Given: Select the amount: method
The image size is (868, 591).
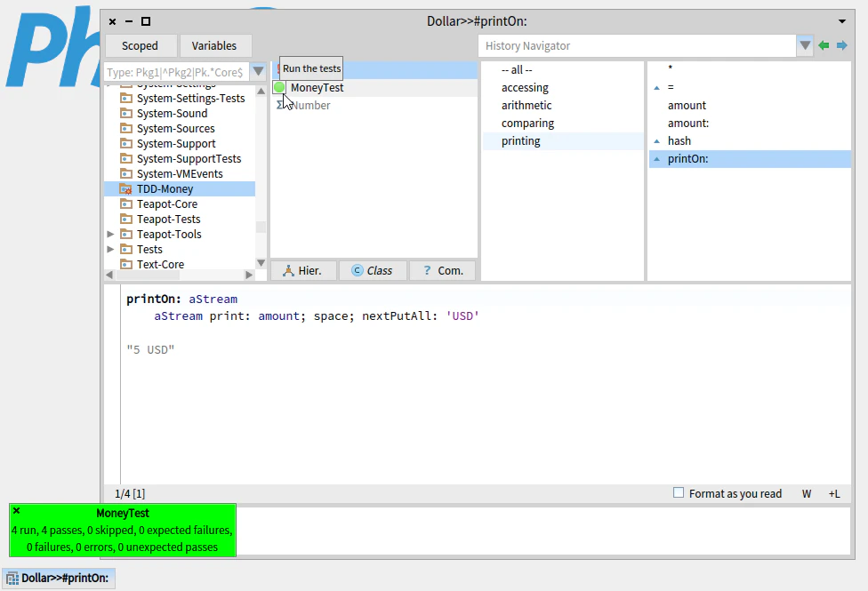Looking at the screenshot, I should (x=688, y=123).
